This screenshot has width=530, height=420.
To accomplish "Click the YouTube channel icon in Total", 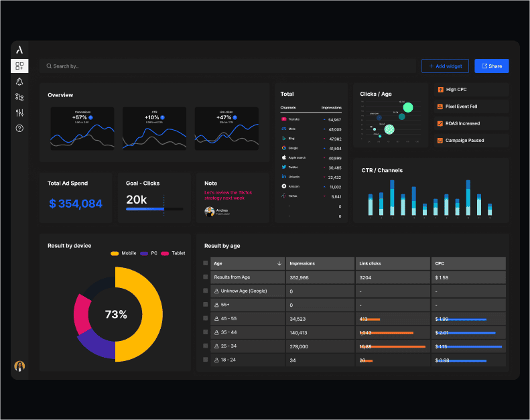I will pos(284,119).
